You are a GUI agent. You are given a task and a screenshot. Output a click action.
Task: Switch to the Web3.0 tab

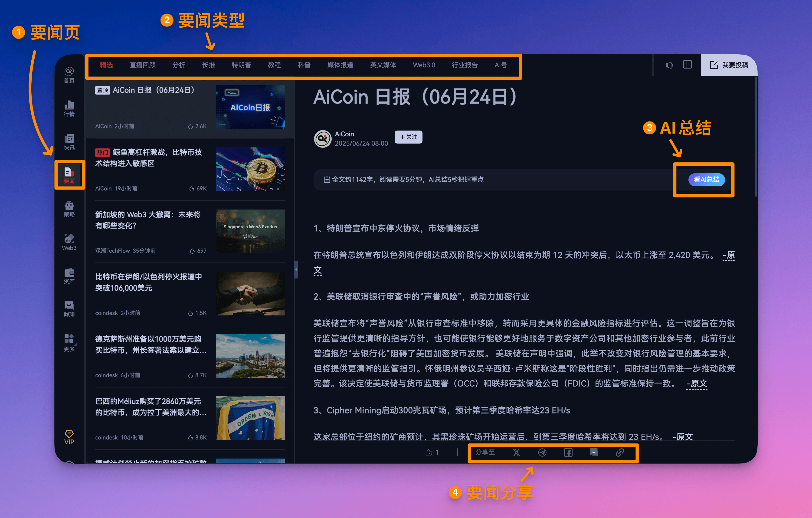click(x=424, y=65)
